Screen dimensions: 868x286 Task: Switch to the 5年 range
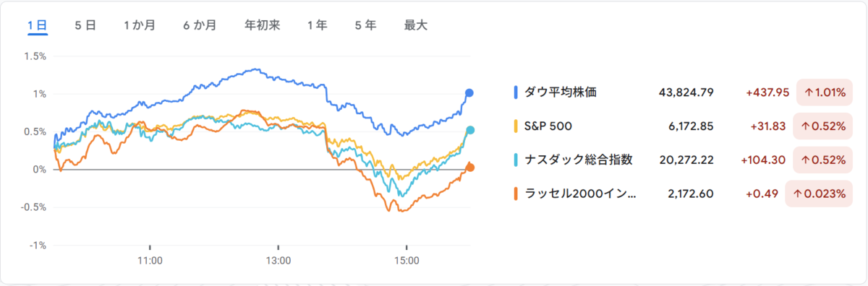(365, 25)
